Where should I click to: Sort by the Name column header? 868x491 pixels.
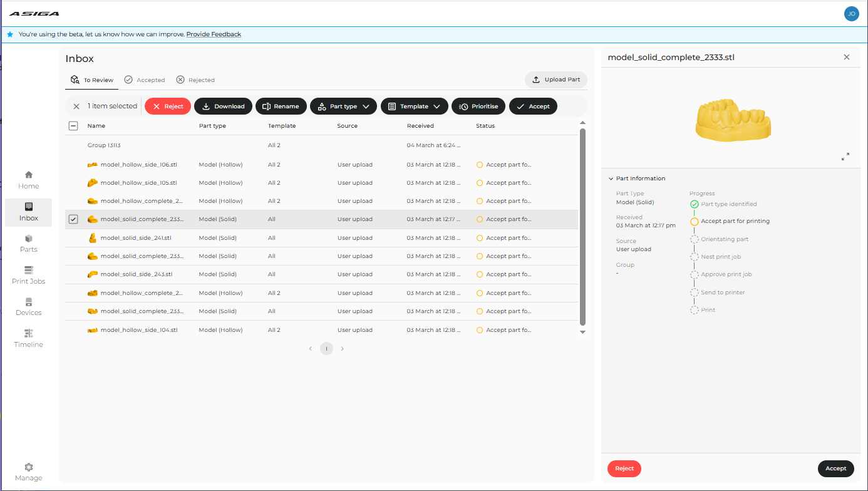[x=96, y=126]
